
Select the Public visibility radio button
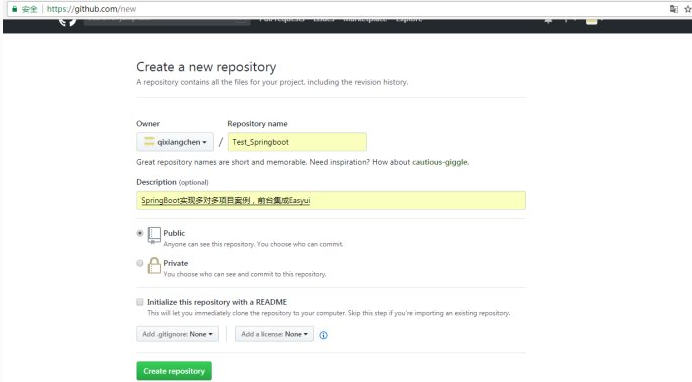pos(140,233)
